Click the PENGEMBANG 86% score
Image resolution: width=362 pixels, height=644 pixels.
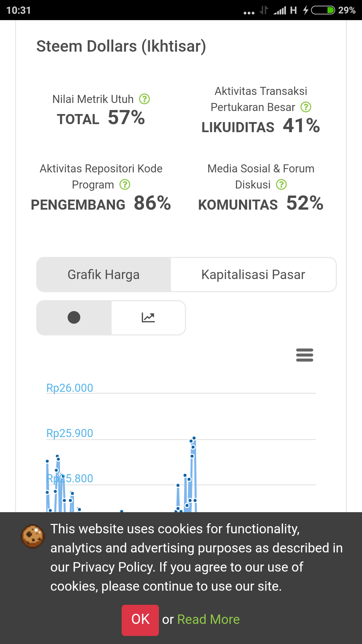[101, 204]
